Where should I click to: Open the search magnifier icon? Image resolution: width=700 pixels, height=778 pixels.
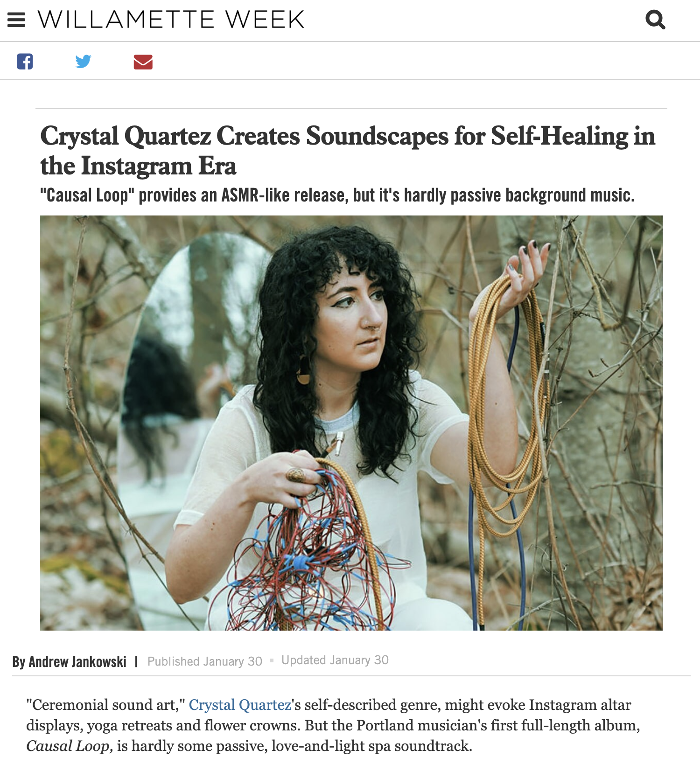(655, 20)
